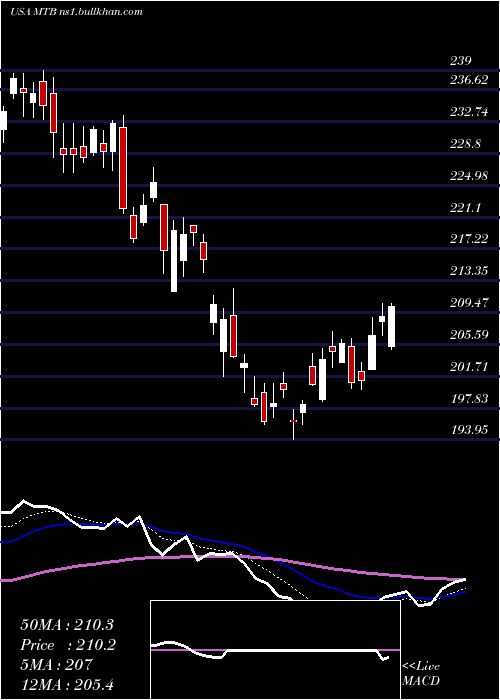The image size is (500, 700).
Task: Click the 221.1 price axis value
Action: click(x=464, y=208)
